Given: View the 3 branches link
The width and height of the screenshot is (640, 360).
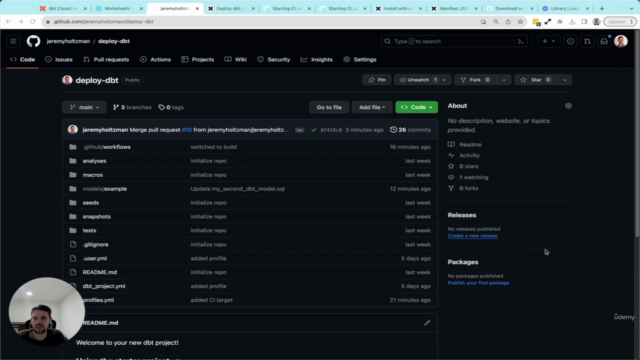Looking at the screenshot, I should point(132,107).
